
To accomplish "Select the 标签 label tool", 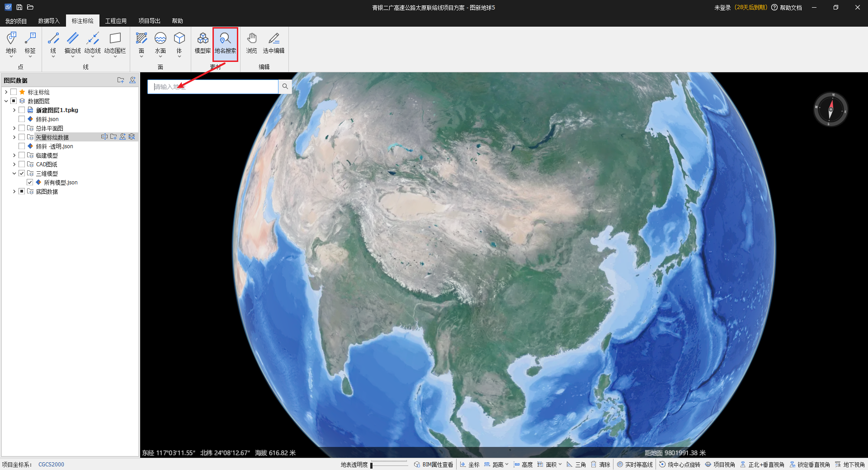I will pos(30,43).
